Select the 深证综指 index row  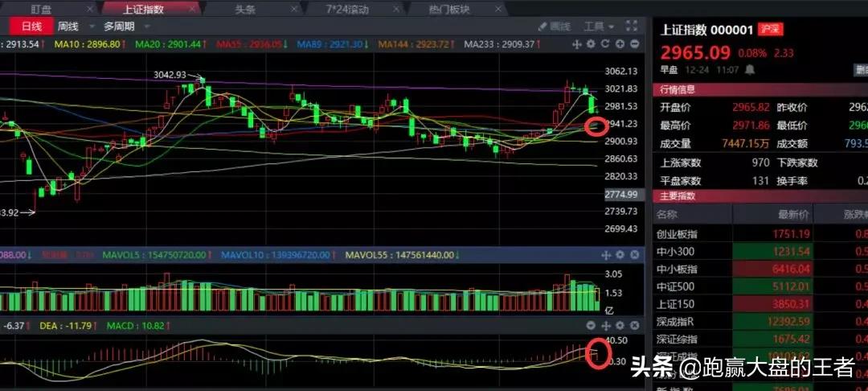click(760, 339)
